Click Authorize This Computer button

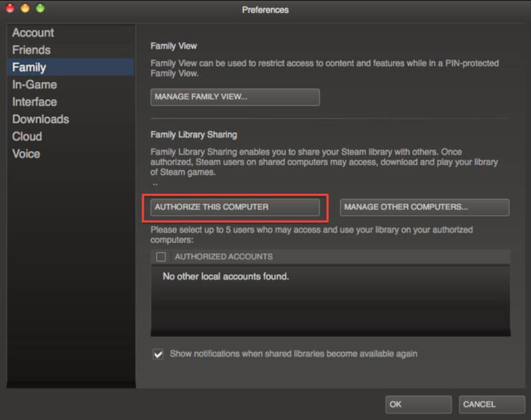[235, 207]
